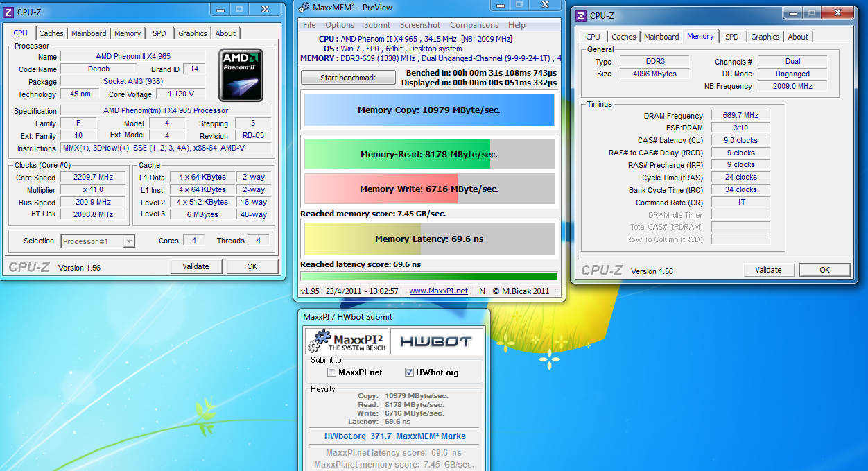Open Mainboard tab in right CPU-Z window

point(661,37)
